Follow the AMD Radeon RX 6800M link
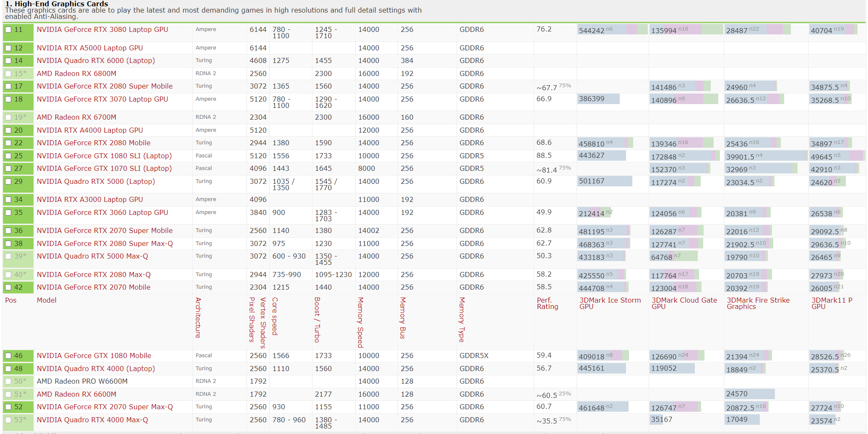 76,73
